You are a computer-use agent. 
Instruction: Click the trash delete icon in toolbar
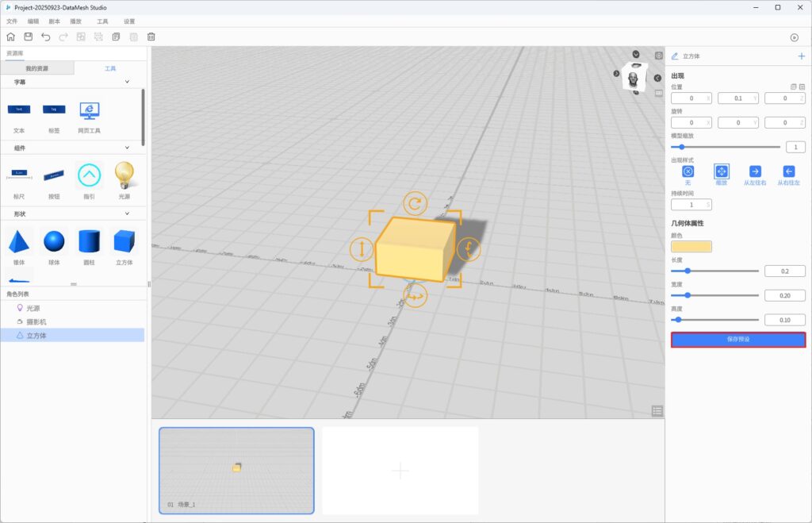click(x=151, y=37)
